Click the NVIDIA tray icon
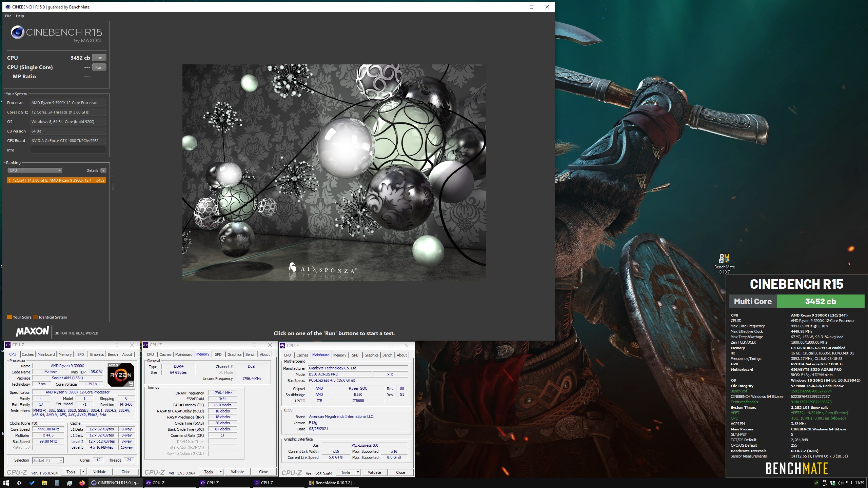The image size is (868, 488). click(816, 483)
